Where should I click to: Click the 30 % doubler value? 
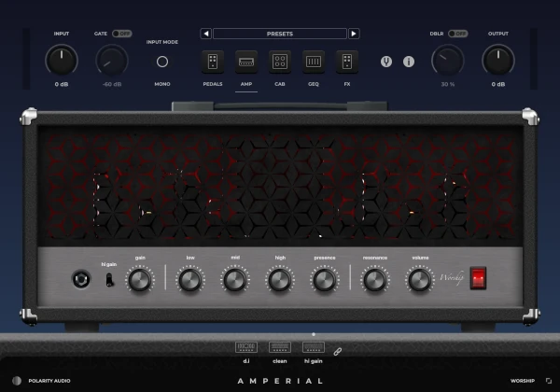[447, 84]
